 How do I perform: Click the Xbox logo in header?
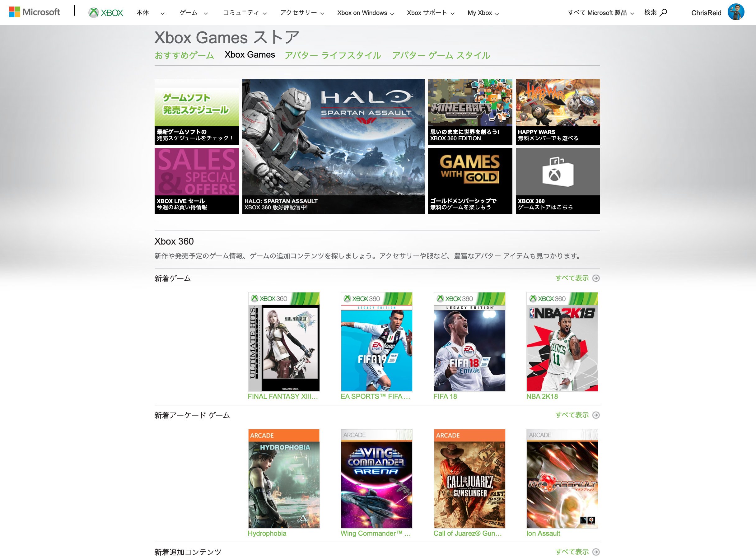pyautogui.click(x=106, y=12)
